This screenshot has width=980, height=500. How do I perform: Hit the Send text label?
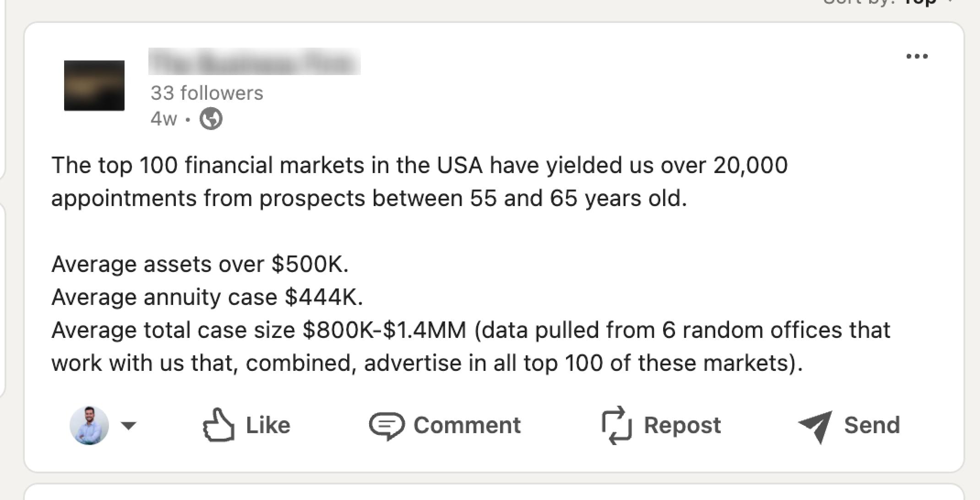coord(872,425)
